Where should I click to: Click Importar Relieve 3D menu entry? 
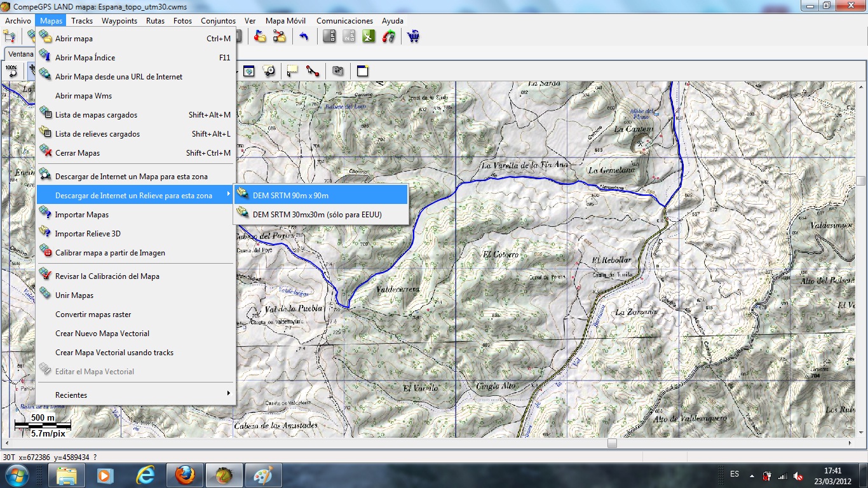pos(88,233)
